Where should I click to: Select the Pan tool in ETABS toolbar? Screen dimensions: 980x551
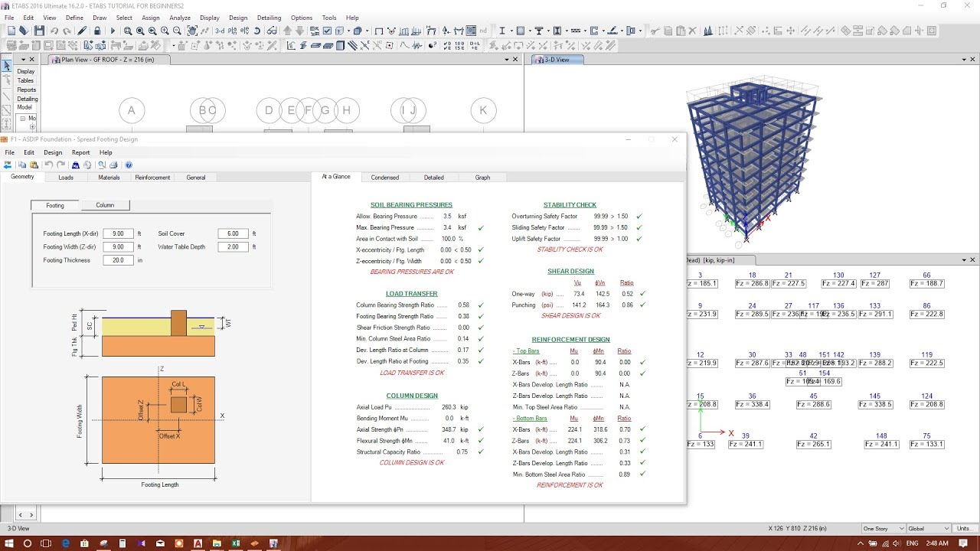[x=192, y=31]
